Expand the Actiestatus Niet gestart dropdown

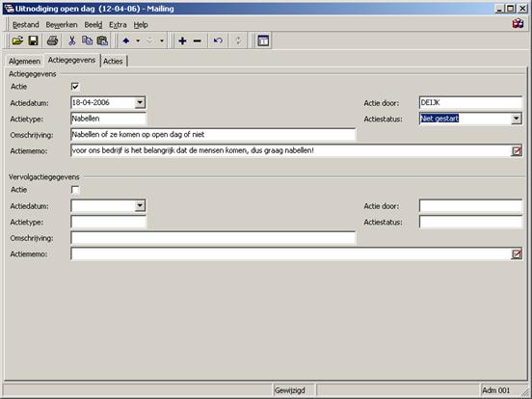tap(516, 119)
